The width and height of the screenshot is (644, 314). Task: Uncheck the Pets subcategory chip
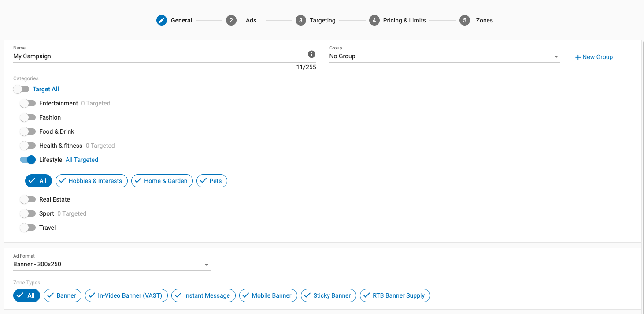click(211, 181)
